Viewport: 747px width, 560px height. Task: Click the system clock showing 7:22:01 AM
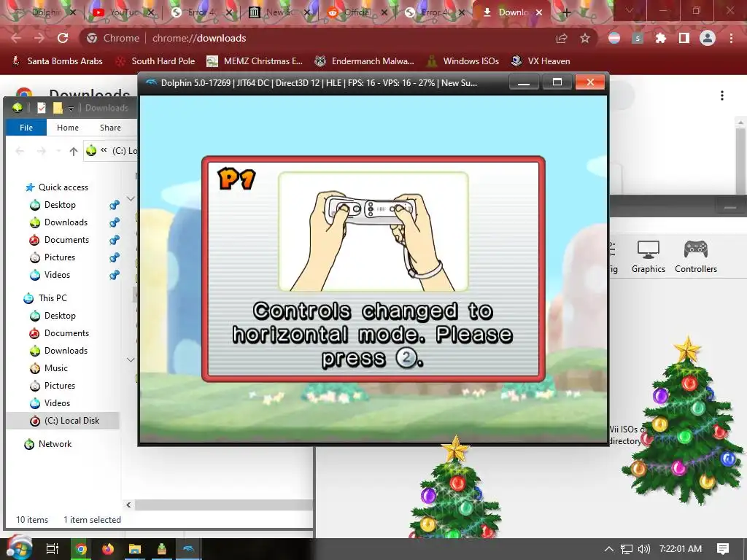click(x=681, y=549)
